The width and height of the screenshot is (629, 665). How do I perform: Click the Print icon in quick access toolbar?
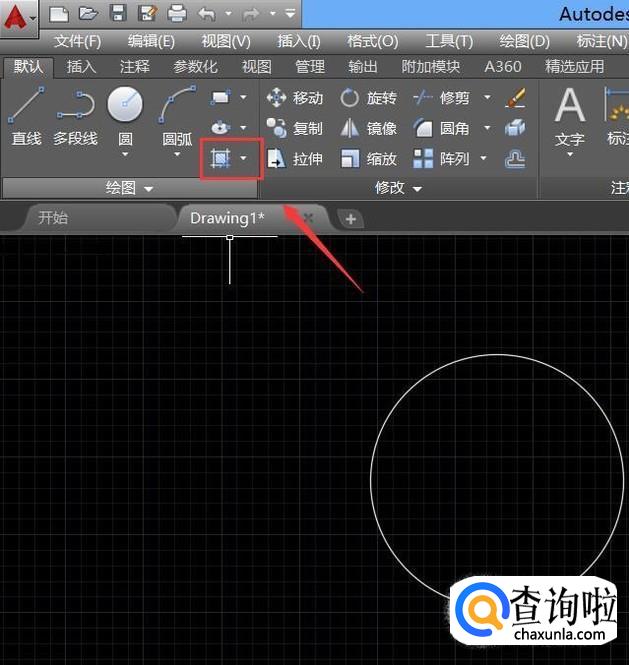[177, 14]
